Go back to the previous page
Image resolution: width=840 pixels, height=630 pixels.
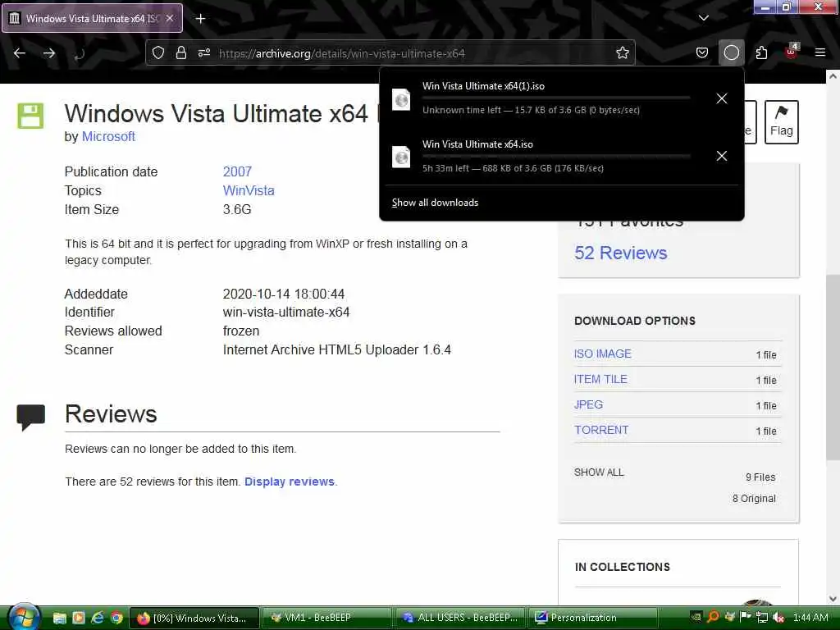[20, 53]
